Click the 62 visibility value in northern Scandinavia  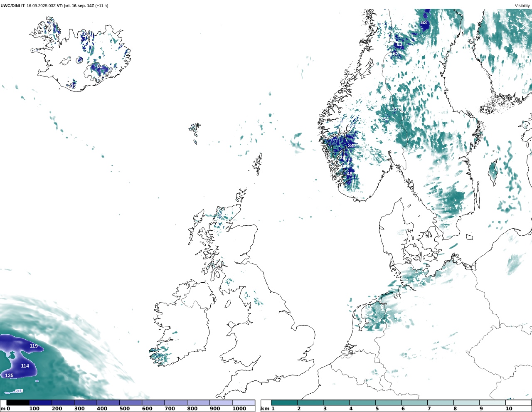click(395, 54)
